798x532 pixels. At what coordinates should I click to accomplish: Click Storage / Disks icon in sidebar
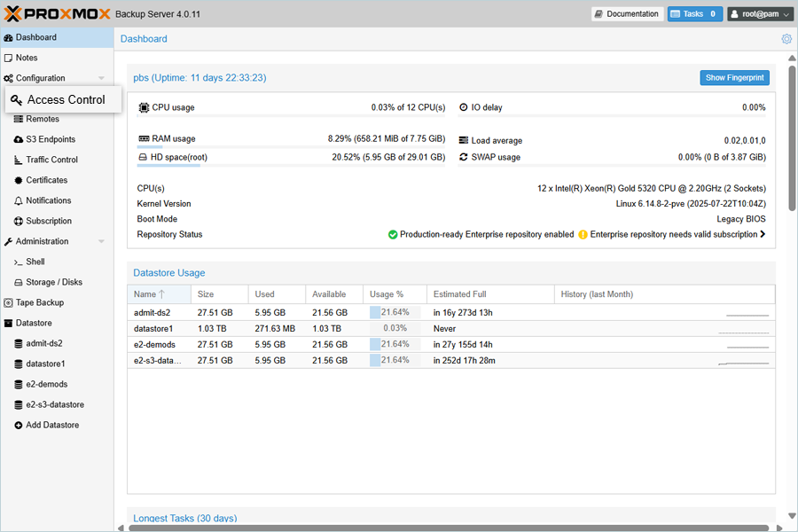[x=19, y=283]
